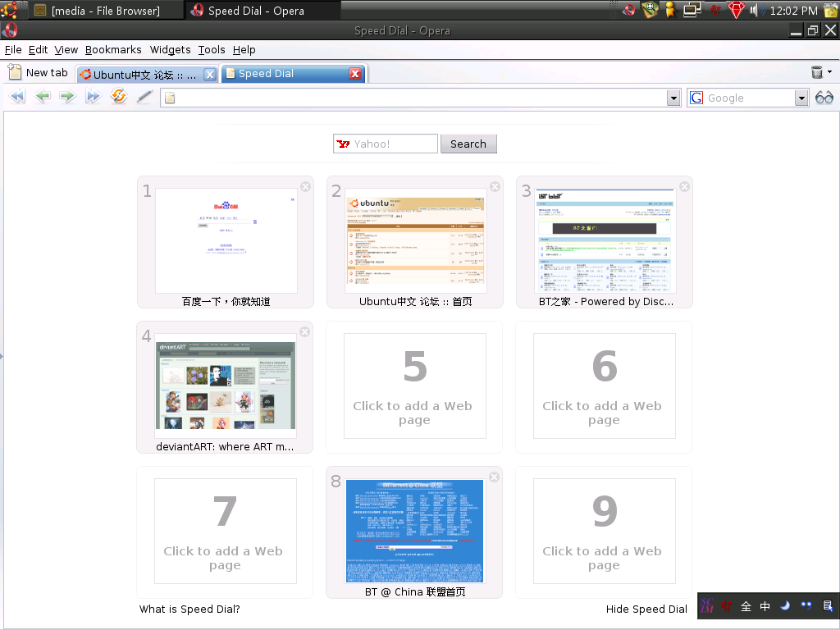Screen dimensions: 840x630
Task: Click the Google search engine icon
Action: (x=696, y=98)
